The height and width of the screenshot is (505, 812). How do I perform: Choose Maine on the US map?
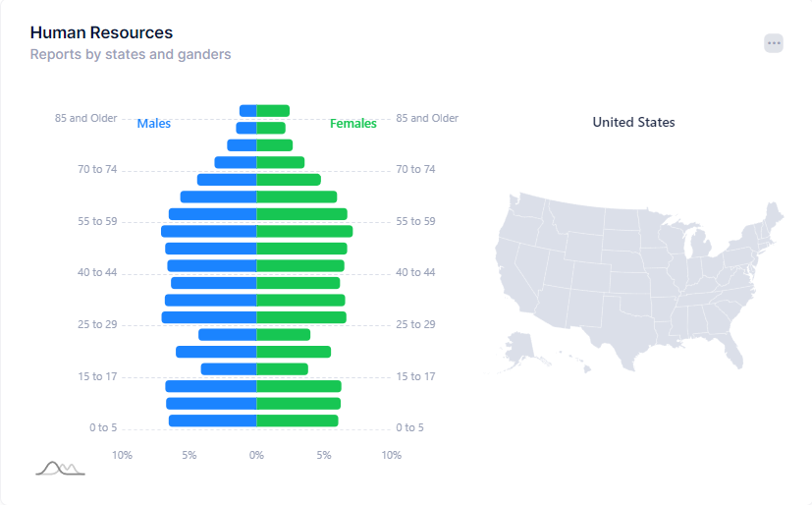coord(774,217)
